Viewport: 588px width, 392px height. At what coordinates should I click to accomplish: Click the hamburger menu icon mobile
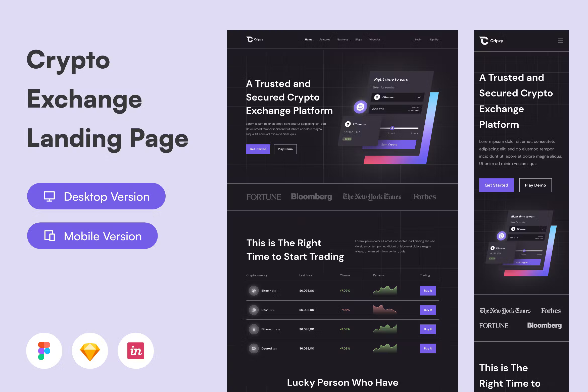pyautogui.click(x=560, y=40)
